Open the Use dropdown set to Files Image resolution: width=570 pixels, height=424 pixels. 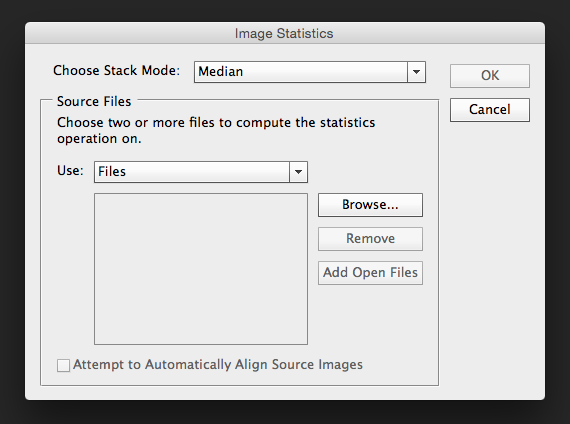[x=201, y=172]
